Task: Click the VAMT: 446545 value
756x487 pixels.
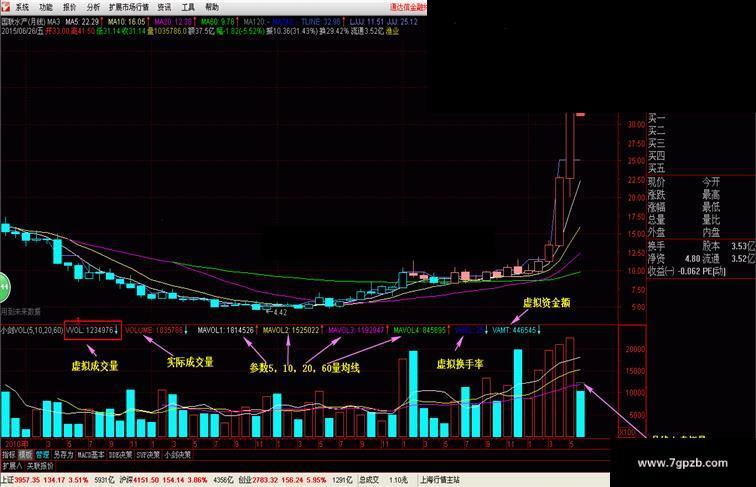Action: pos(514,330)
